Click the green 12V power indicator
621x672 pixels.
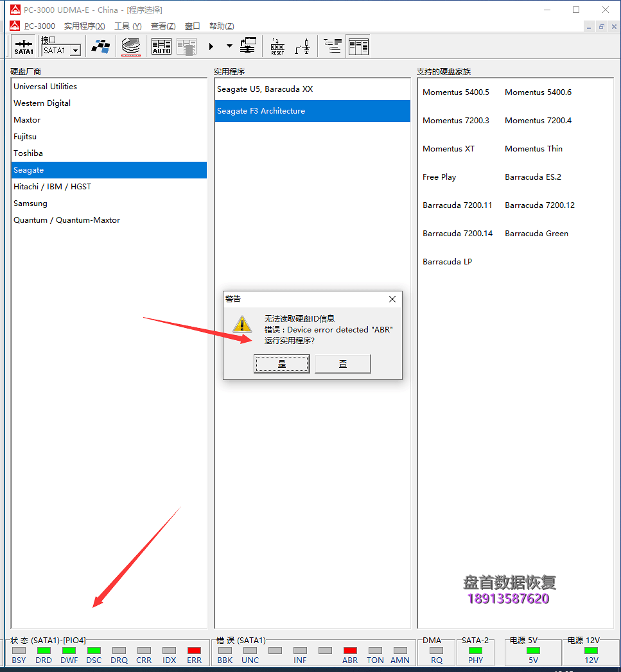tap(591, 651)
